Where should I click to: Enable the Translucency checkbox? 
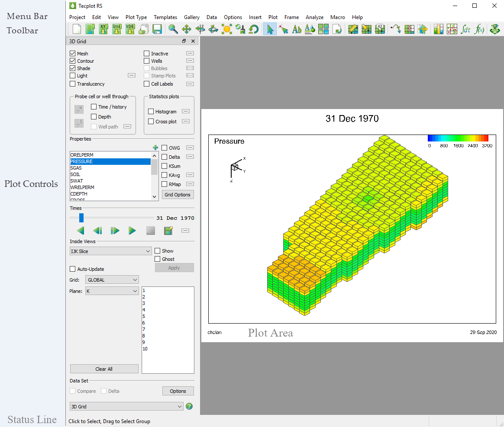click(72, 84)
